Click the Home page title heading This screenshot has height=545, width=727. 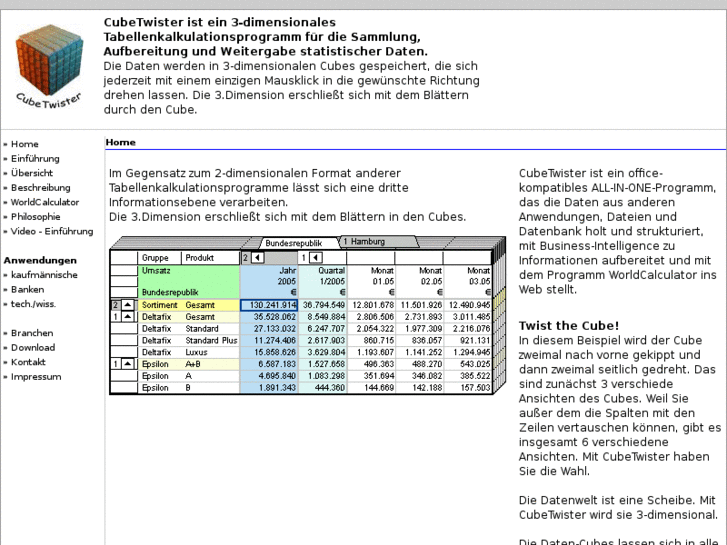(121, 142)
